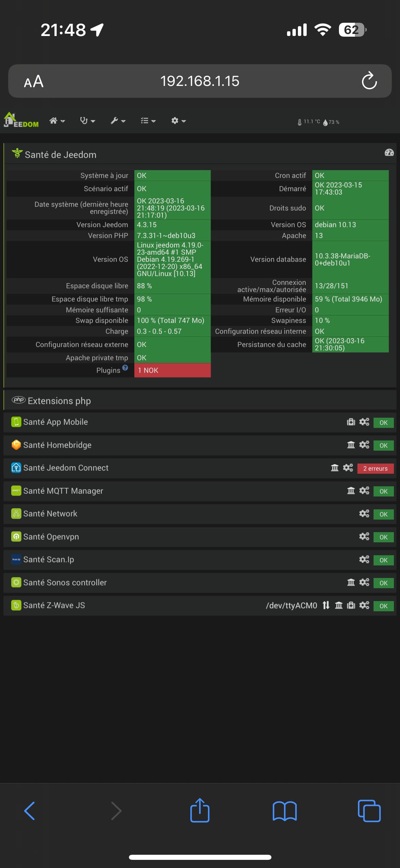This screenshot has height=868, width=400.
Task: Tap the 192.168.1.15 address bar
Action: click(x=199, y=81)
